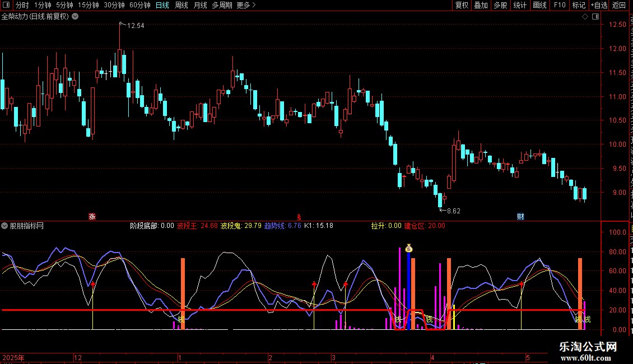Click the money bag icon on indicator

click(x=408, y=248)
